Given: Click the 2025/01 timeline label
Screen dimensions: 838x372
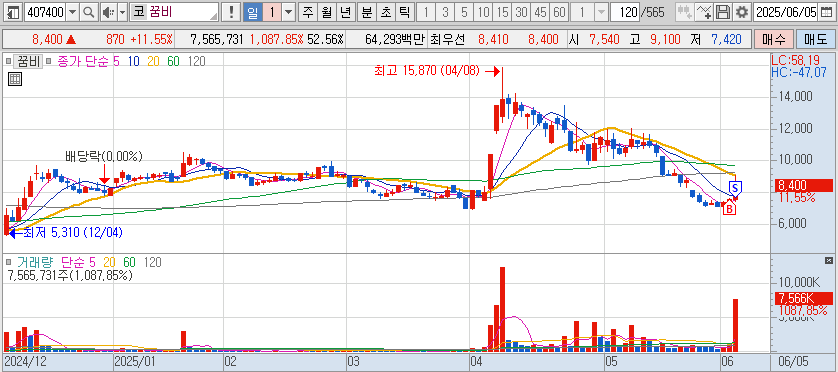Looking at the screenshot, I should coord(135,361).
